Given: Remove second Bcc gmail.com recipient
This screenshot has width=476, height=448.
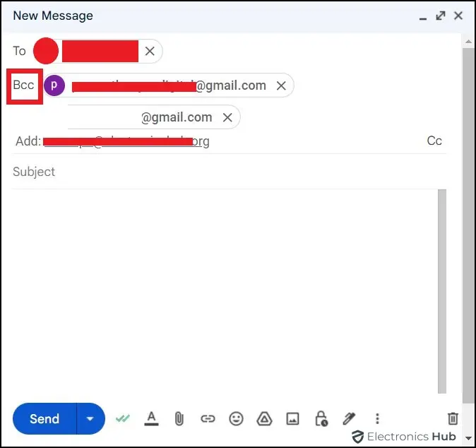Looking at the screenshot, I should click(x=227, y=117).
